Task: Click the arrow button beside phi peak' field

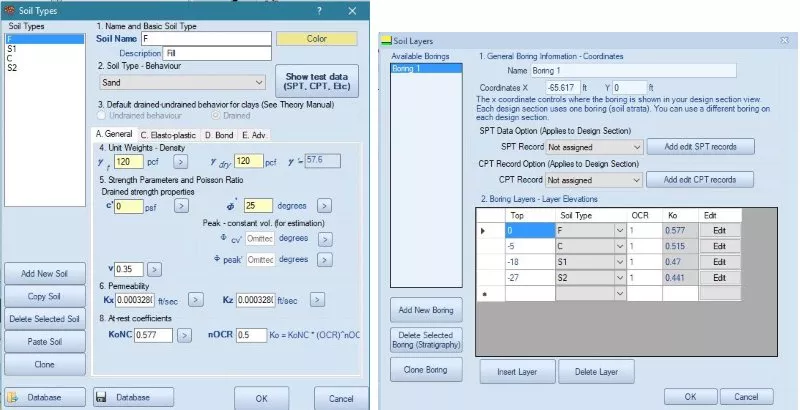Action: 325,260
